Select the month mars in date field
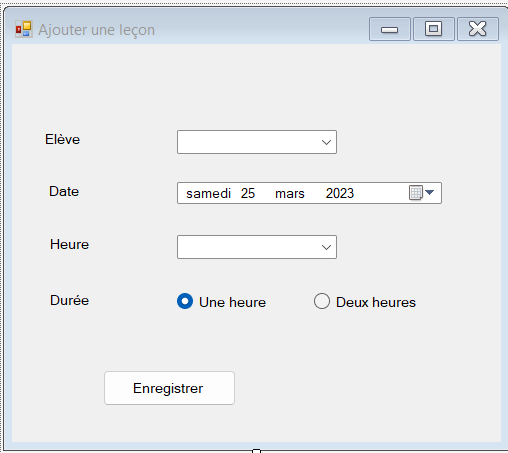The width and height of the screenshot is (508, 453). (x=290, y=193)
